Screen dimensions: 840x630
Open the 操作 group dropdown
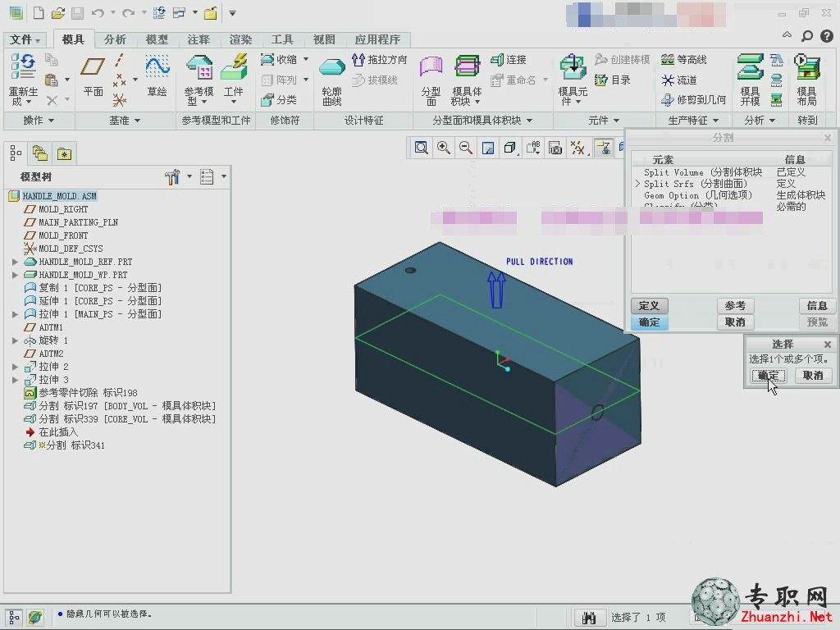coord(39,121)
